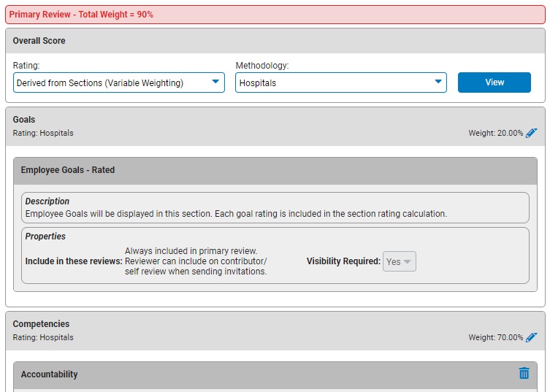Click the Competencies section title
This screenshot has height=392, width=550.
click(41, 324)
